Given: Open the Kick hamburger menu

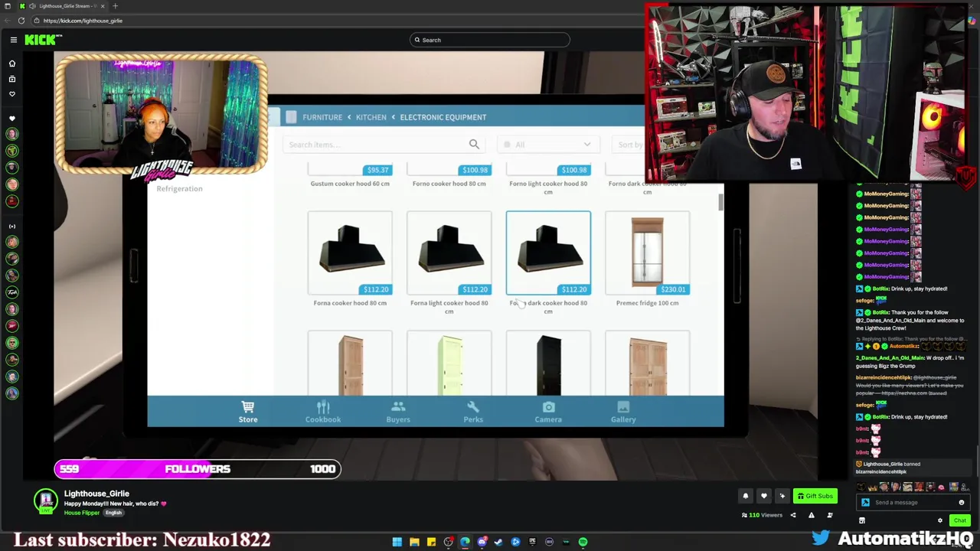Looking at the screenshot, I should (x=13, y=40).
